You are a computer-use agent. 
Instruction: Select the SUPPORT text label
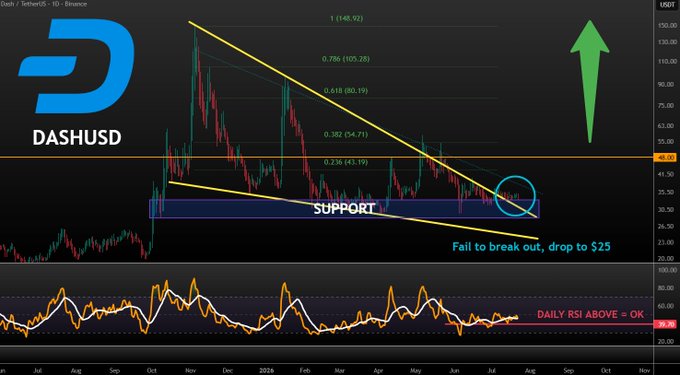pos(344,209)
